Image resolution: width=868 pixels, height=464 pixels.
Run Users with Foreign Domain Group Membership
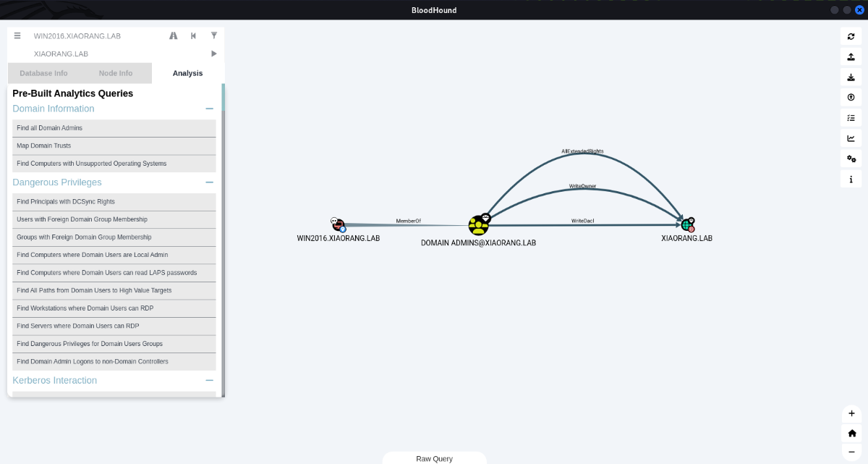coord(114,219)
